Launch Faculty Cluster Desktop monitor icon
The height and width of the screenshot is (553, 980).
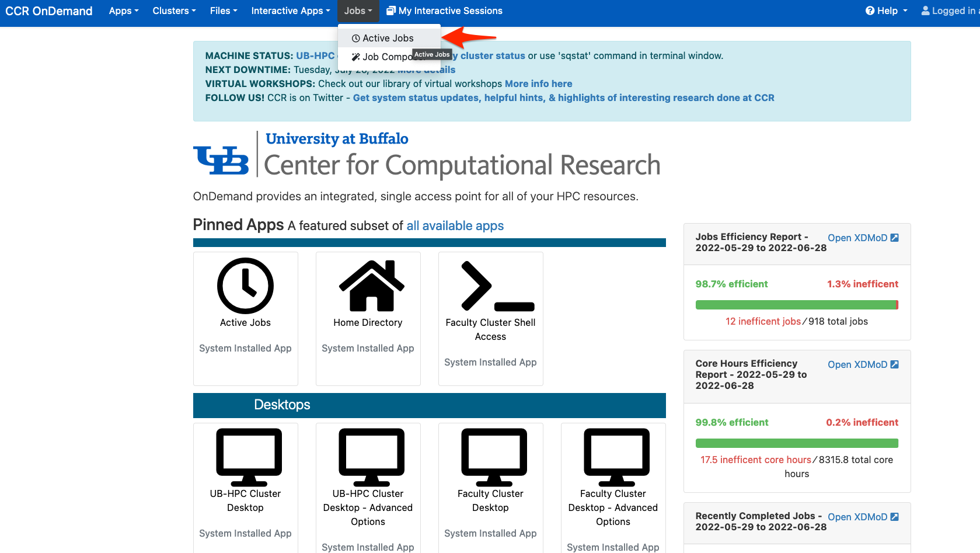coord(494,457)
